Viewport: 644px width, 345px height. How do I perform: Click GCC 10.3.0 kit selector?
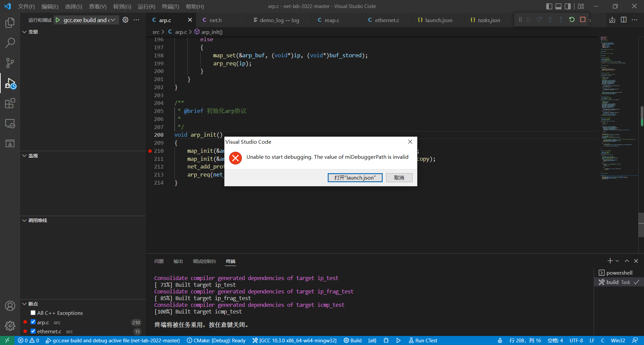tap(294, 340)
